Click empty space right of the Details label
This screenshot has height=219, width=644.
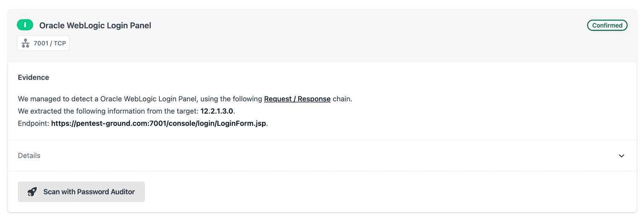pyautogui.click(x=293, y=156)
